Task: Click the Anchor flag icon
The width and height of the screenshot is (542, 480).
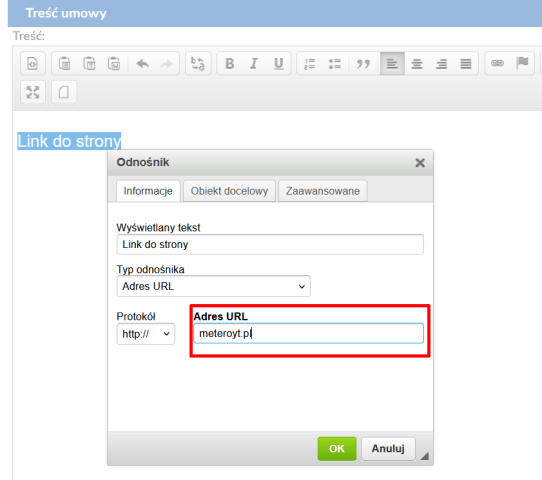Action: click(x=522, y=64)
